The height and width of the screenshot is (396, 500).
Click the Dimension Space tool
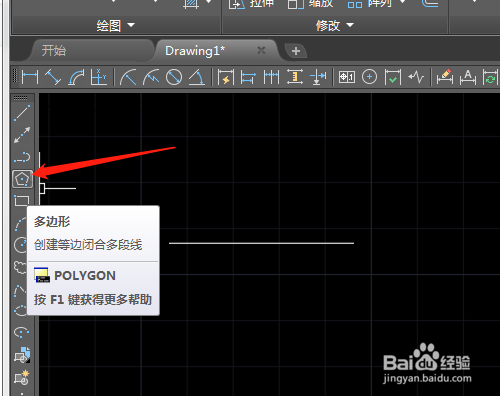295,77
